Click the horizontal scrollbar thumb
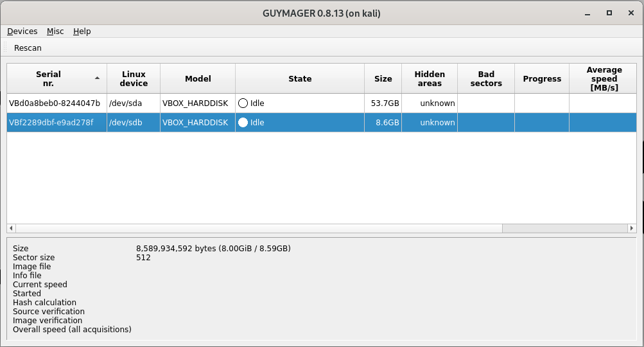 coord(257,228)
